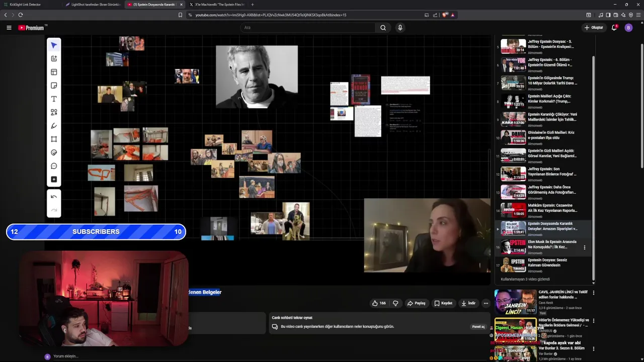Open the YouTube hamburger guide menu

click(9, 28)
